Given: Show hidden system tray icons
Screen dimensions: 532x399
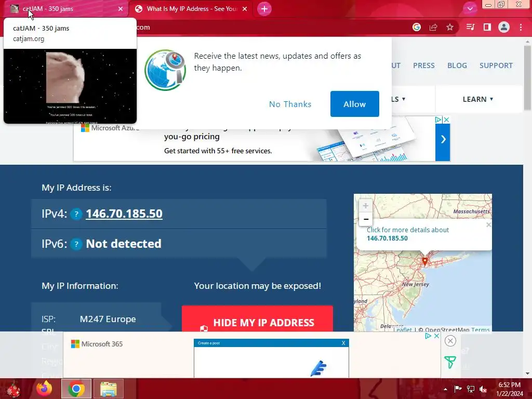Looking at the screenshot, I should tap(445, 389).
